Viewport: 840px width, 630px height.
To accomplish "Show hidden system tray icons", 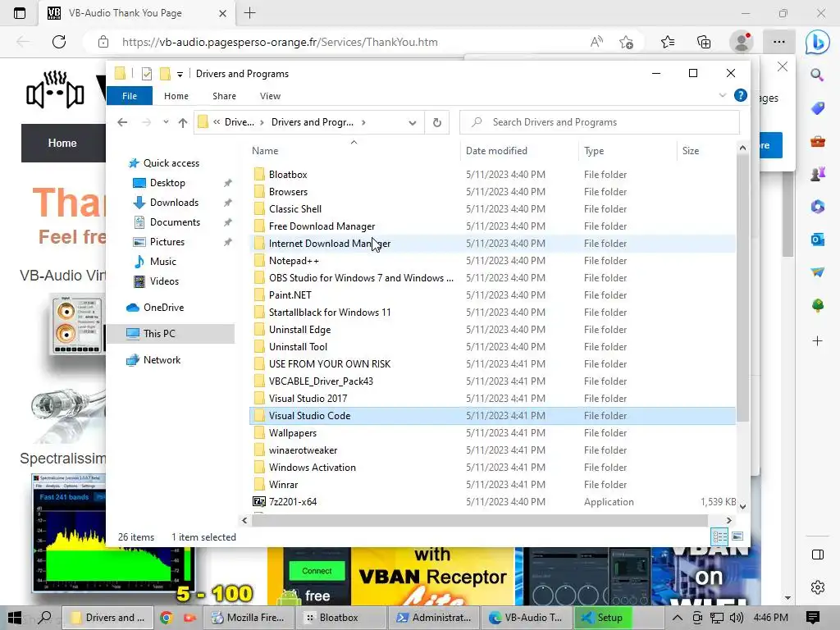I will tap(677, 618).
